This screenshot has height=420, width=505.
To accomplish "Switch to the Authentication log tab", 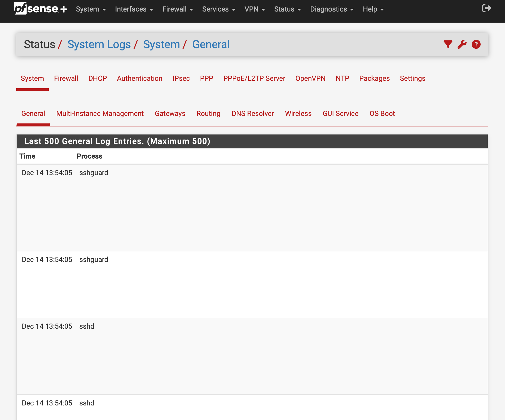I will pos(140,79).
